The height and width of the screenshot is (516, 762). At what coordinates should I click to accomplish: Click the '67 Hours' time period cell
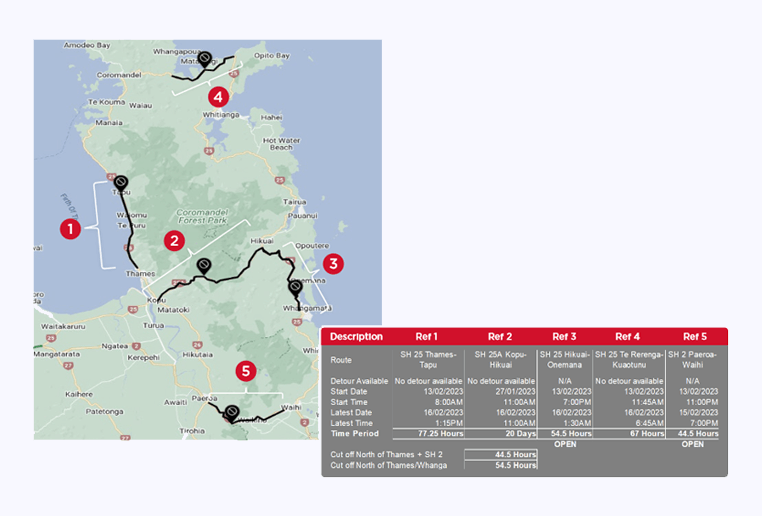pos(647,433)
